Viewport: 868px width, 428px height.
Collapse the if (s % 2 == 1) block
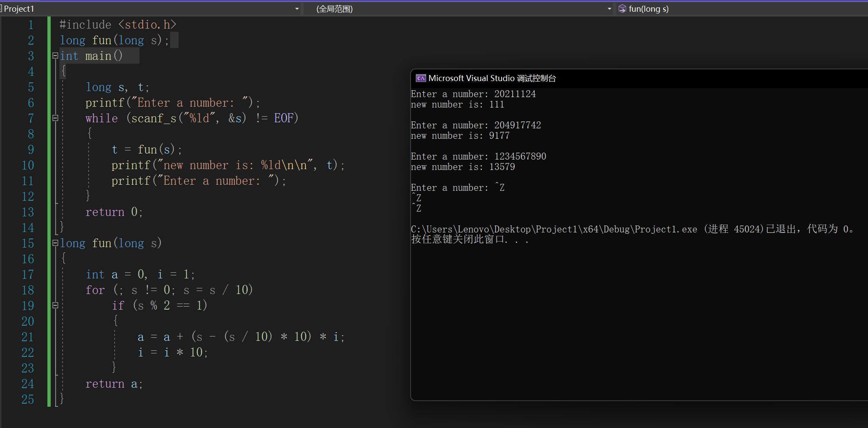(55, 305)
